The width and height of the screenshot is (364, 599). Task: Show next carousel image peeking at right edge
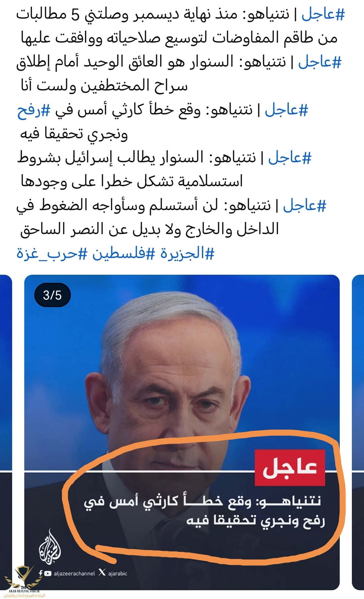(x=358, y=432)
